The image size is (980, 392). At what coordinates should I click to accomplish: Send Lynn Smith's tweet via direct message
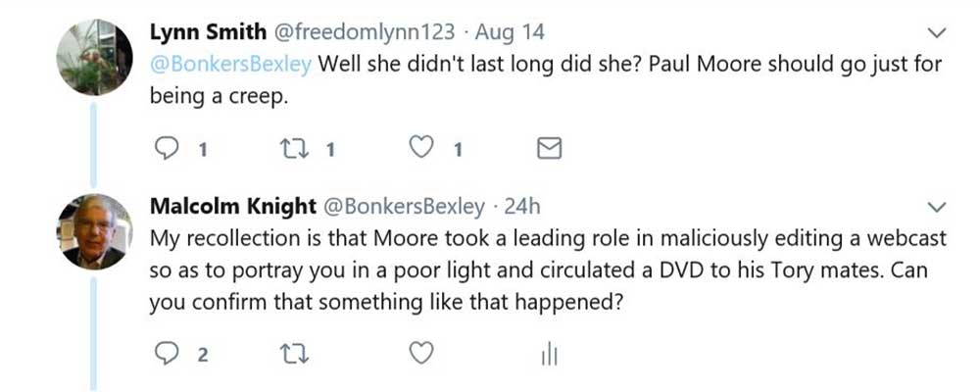551,150
